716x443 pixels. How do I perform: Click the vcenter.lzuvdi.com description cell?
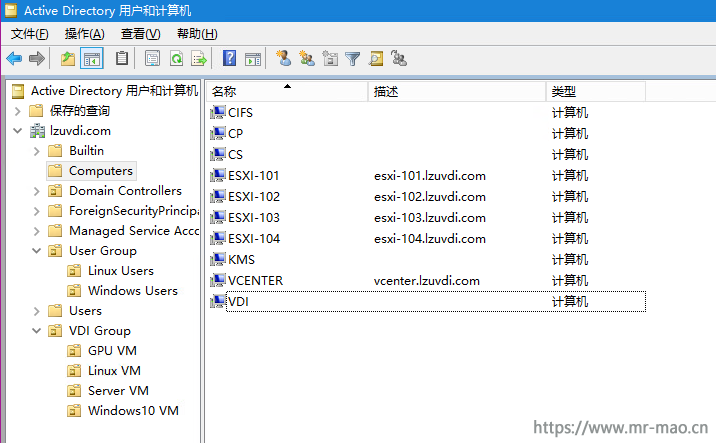(x=426, y=281)
